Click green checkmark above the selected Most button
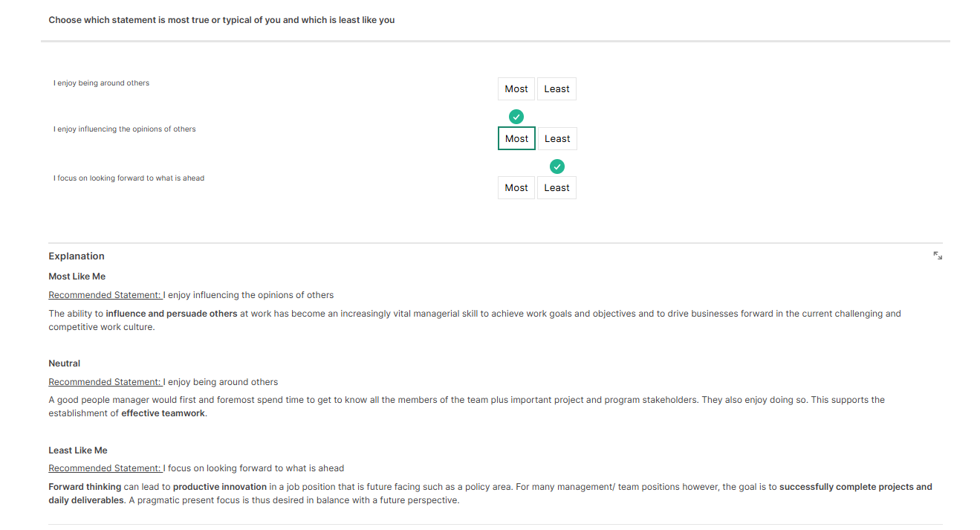Viewport: 980px width, 530px height. pyautogui.click(x=516, y=117)
